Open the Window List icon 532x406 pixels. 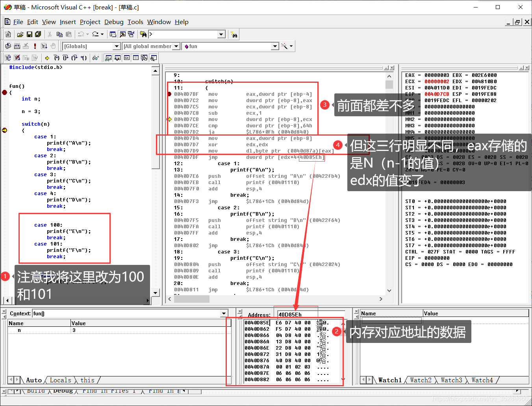(x=131, y=34)
